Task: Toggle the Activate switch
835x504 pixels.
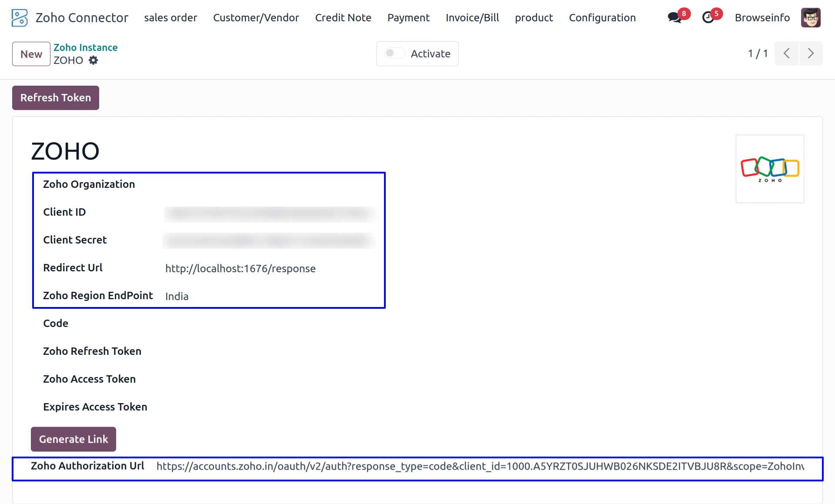Action: pos(394,53)
